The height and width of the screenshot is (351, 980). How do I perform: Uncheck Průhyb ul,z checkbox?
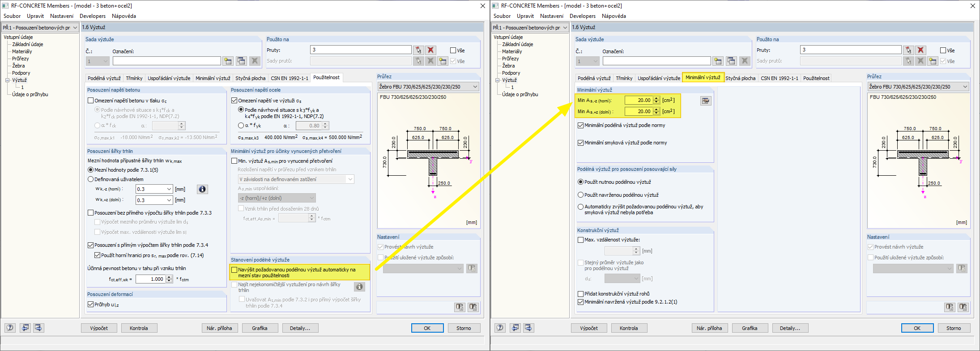click(x=91, y=304)
